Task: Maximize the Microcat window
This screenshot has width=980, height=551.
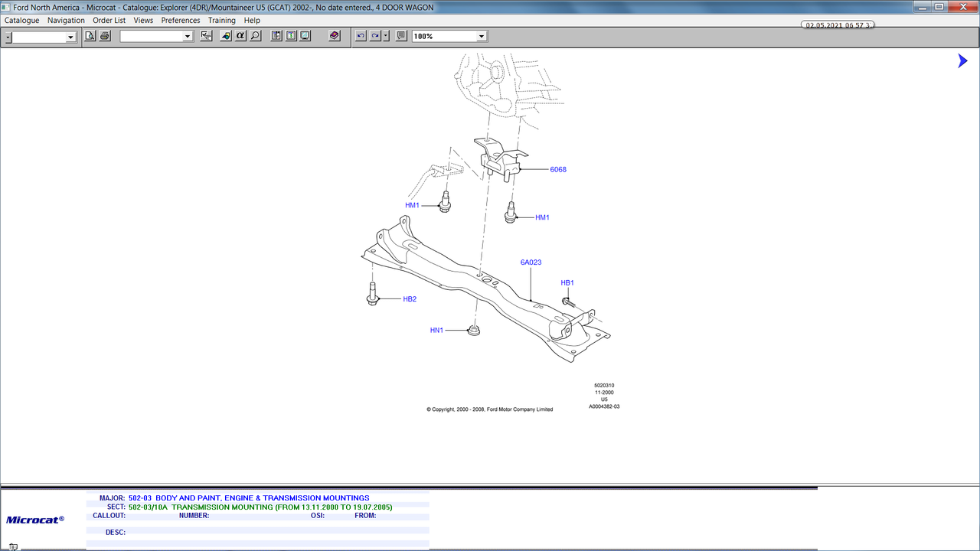Action: coord(939,6)
